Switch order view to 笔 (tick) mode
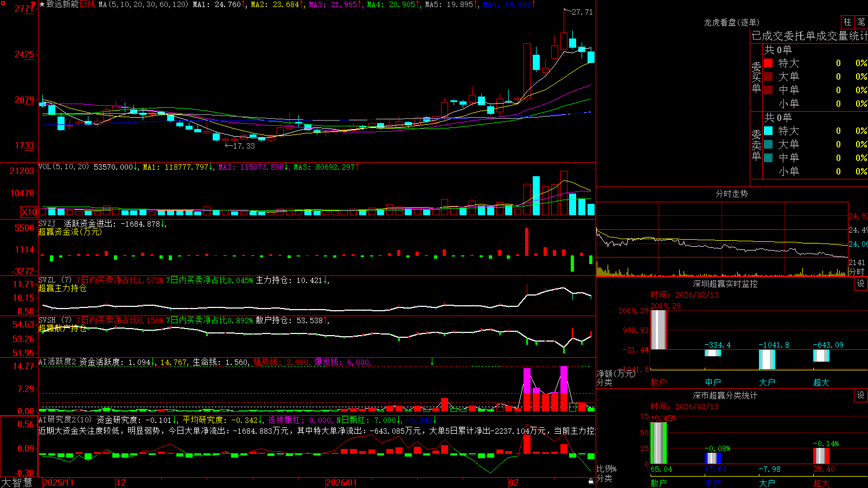 tap(861, 22)
